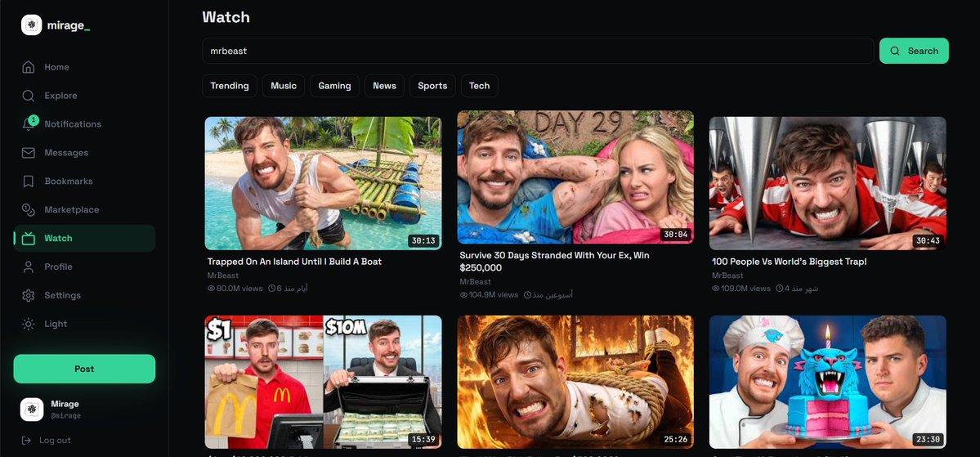The height and width of the screenshot is (457, 980).
Task: Open the island raft video thumbnail
Action: pyautogui.click(x=323, y=183)
